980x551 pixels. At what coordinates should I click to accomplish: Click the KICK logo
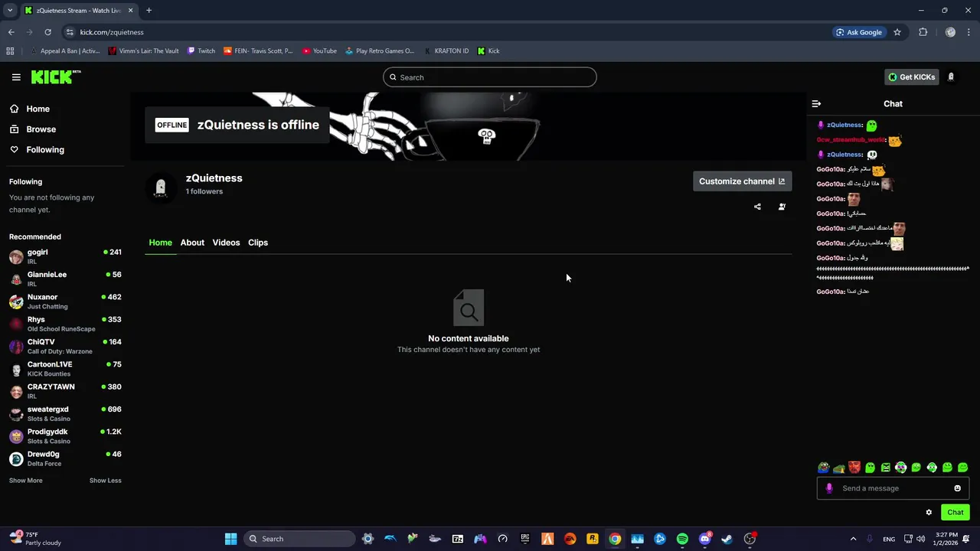[x=56, y=77]
